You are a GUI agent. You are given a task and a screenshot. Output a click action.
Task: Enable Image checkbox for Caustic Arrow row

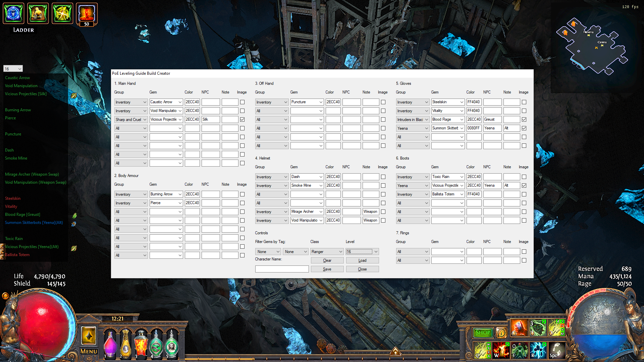point(242,102)
